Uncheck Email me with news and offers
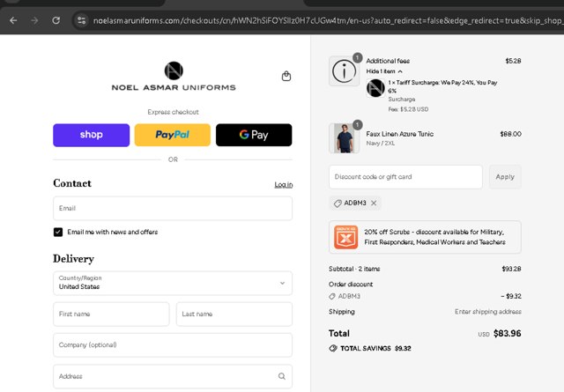 coord(58,232)
